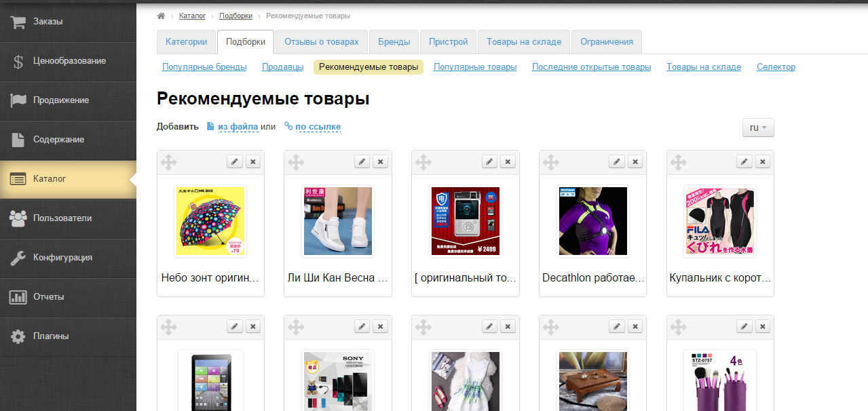This screenshot has width=868, height=411.
Task: Open the Селектор subsection link
Action: tap(776, 67)
